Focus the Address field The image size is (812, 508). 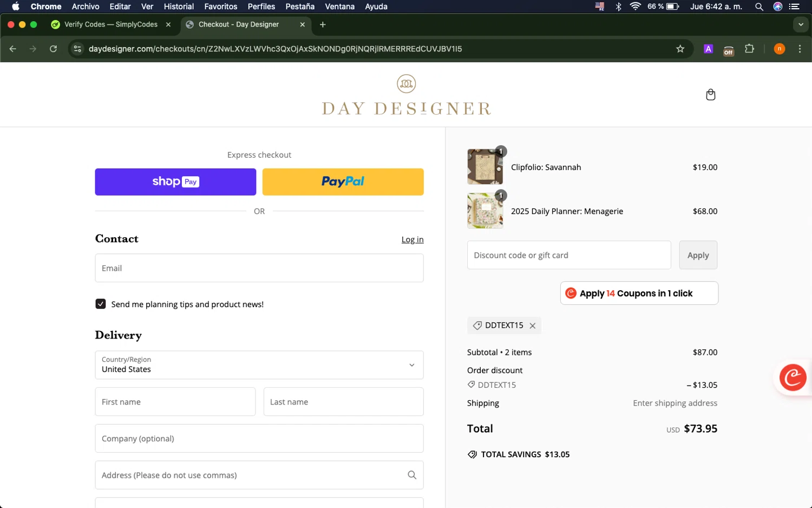[259, 475]
